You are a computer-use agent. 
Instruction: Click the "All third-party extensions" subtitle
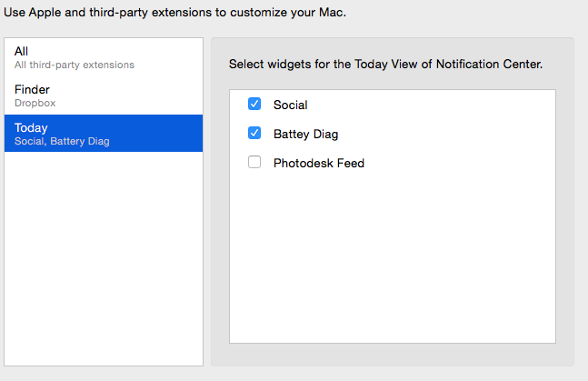(x=75, y=65)
